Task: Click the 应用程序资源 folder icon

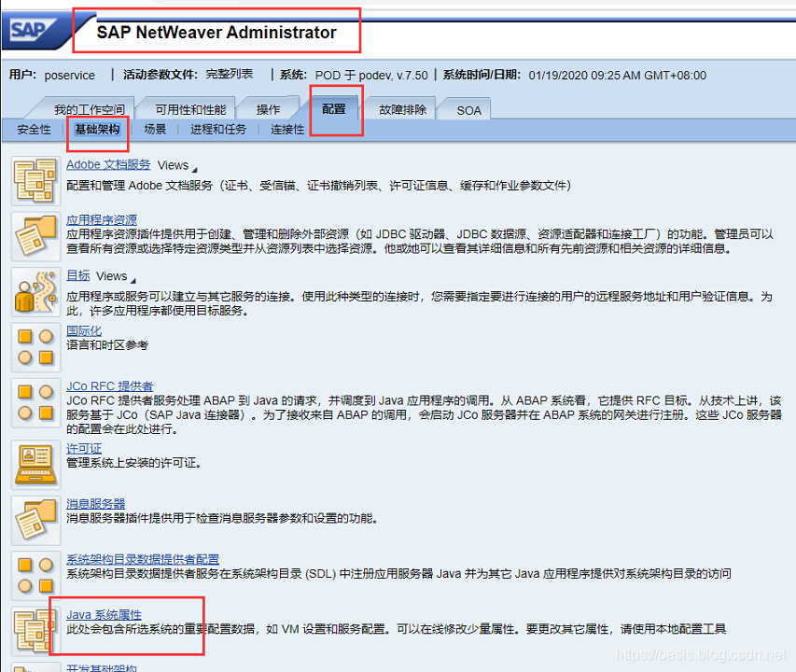Action: [x=35, y=236]
